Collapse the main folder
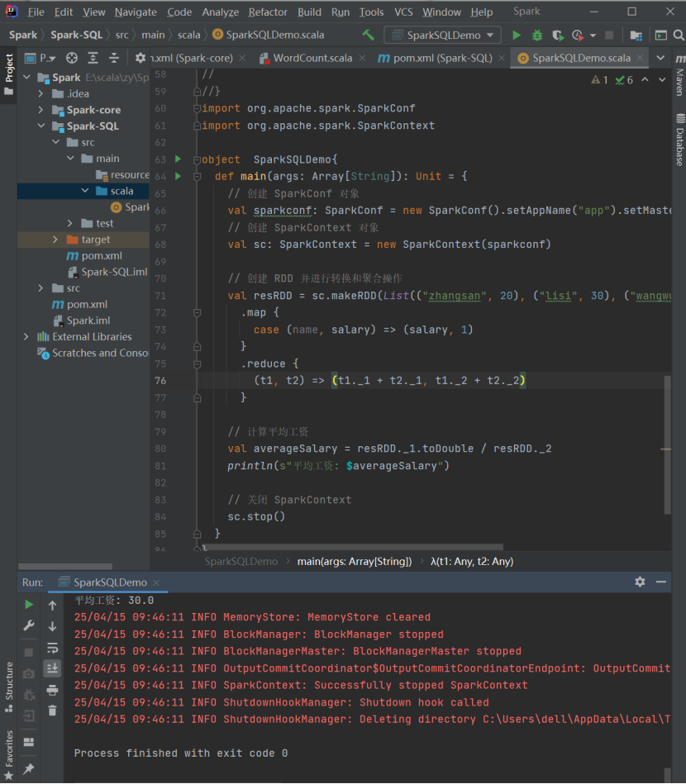The image size is (686, 784). [70, 159]
